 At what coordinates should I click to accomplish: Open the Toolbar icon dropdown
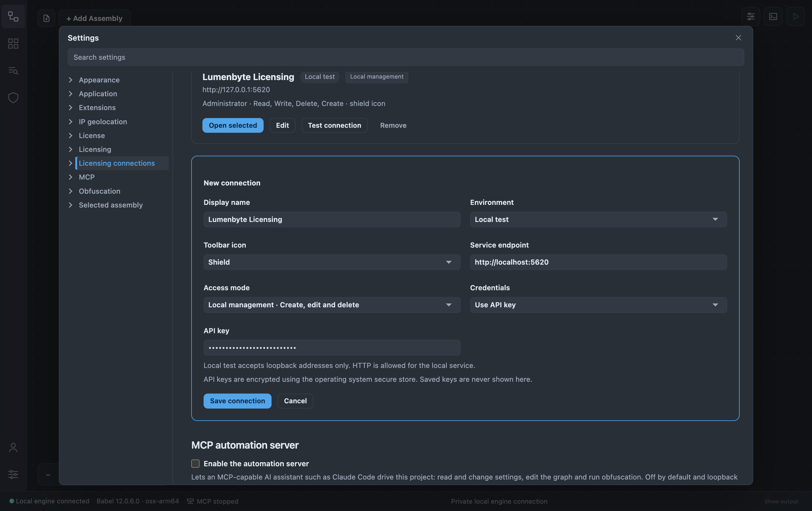tap(332, 262)
